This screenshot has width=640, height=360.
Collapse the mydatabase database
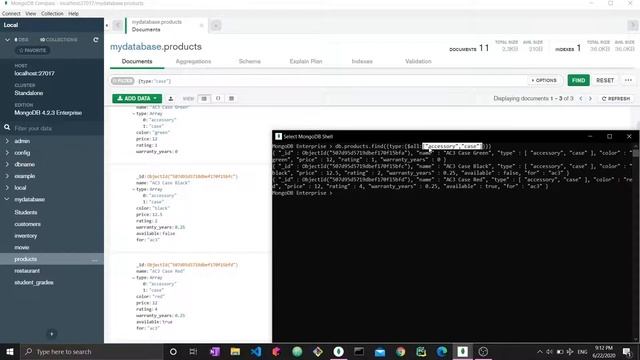(7, 199)
